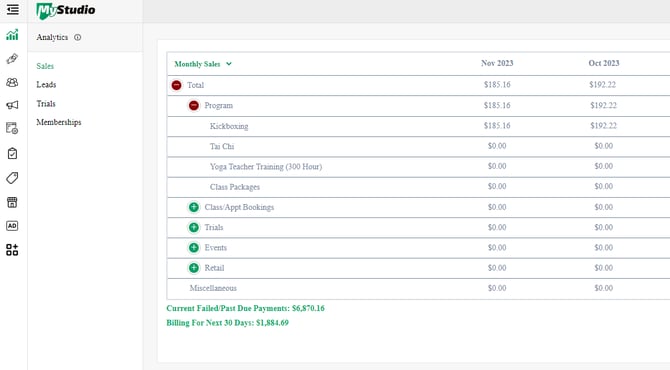This screenshot has height=370, width=670.
Task: Open the add-apps grid icon in sidebar
Action: pos(12,250)
